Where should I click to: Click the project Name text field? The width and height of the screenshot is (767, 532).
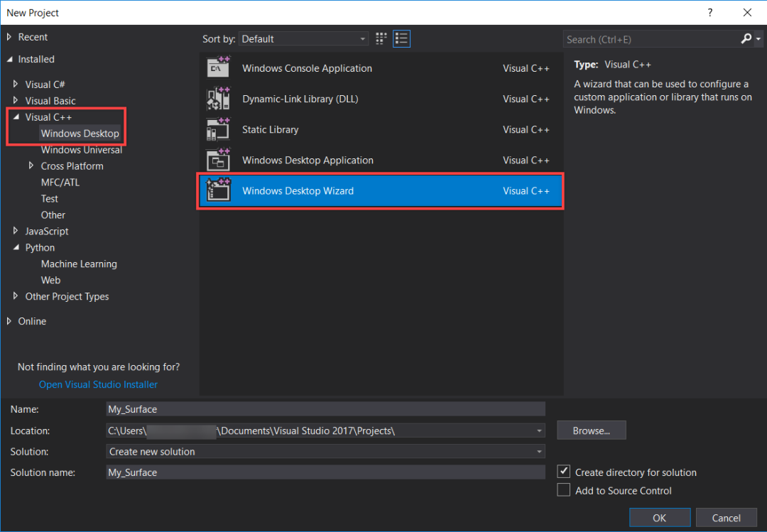tap(325, 409)
